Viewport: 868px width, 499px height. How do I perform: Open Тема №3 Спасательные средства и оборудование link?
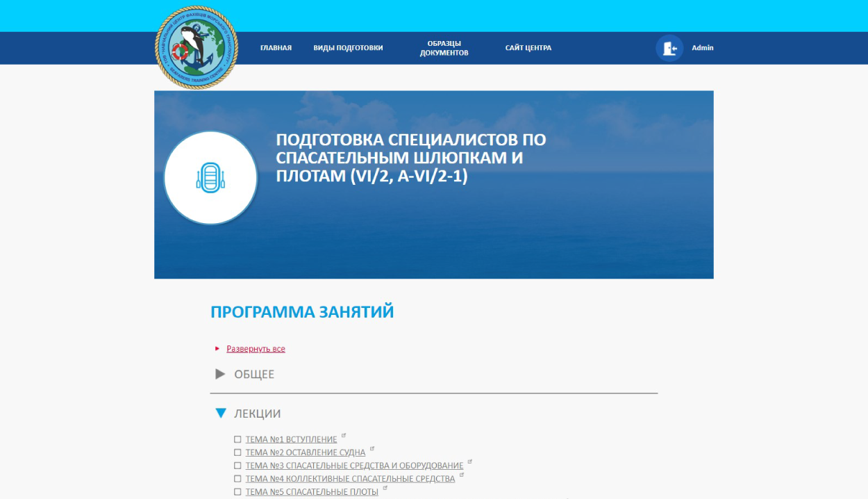(x=354, y=466)
